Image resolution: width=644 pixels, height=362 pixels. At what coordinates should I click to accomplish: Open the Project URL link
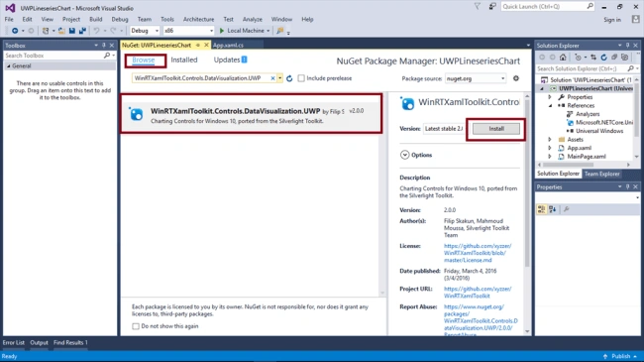coord(478,293)
